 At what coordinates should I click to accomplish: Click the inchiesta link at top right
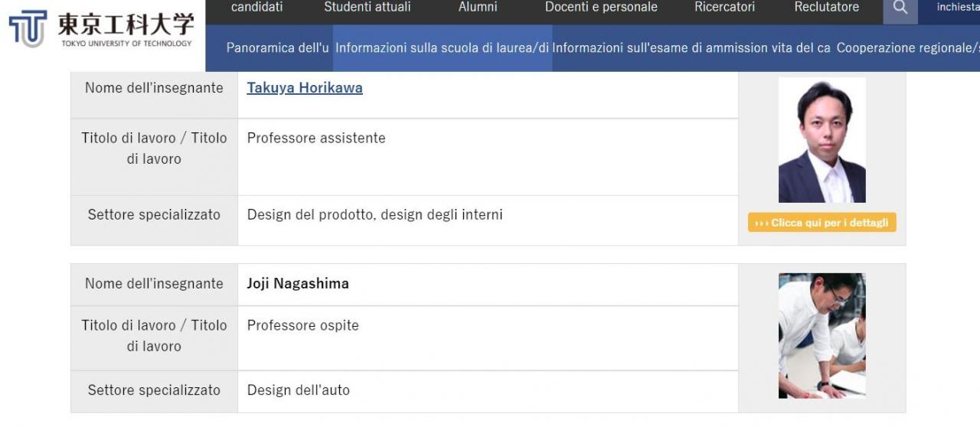pyautogui.click(x=958, y=8)
